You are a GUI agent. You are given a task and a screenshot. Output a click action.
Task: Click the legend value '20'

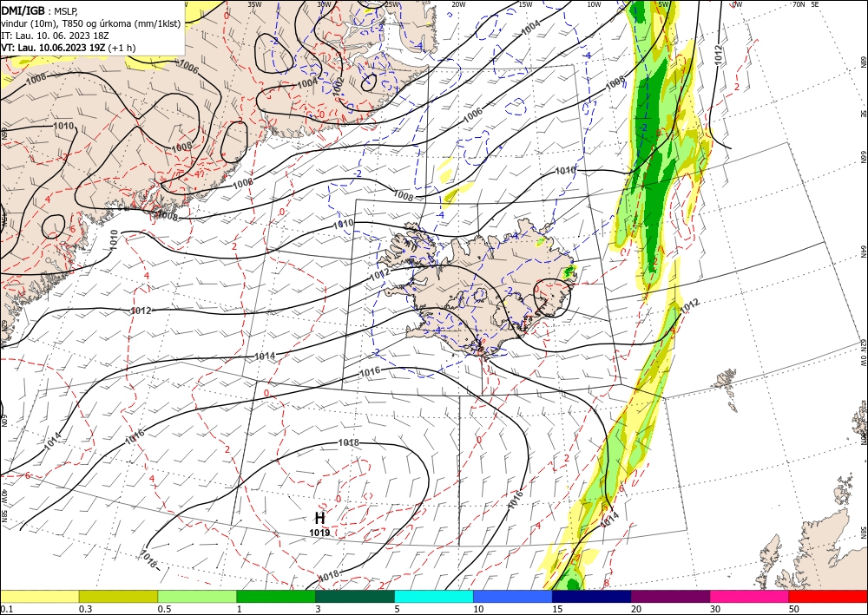point(636,609)
